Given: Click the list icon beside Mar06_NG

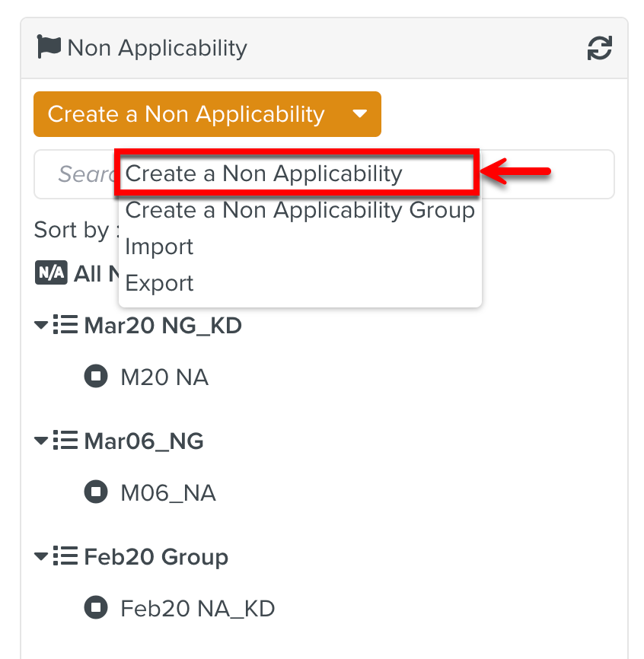Looking at the screenshot, I should pyautogui.click(x=66, y=441).
